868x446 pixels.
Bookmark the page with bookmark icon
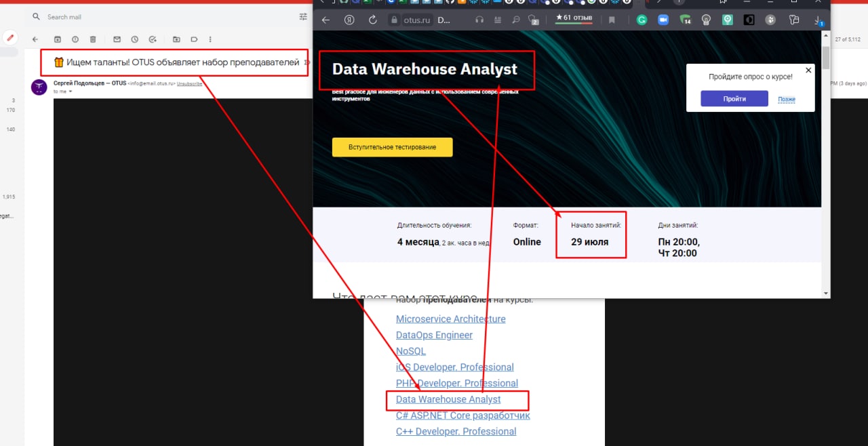(612, 20)
